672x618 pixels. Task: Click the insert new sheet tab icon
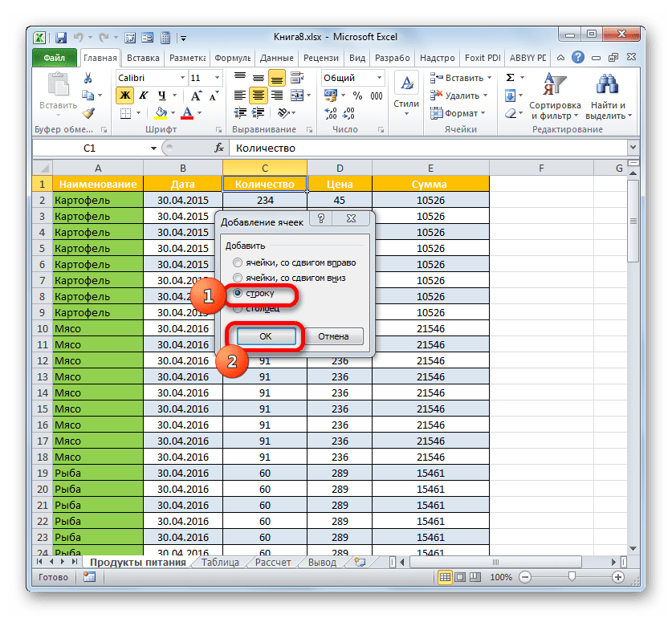[360, 563]
